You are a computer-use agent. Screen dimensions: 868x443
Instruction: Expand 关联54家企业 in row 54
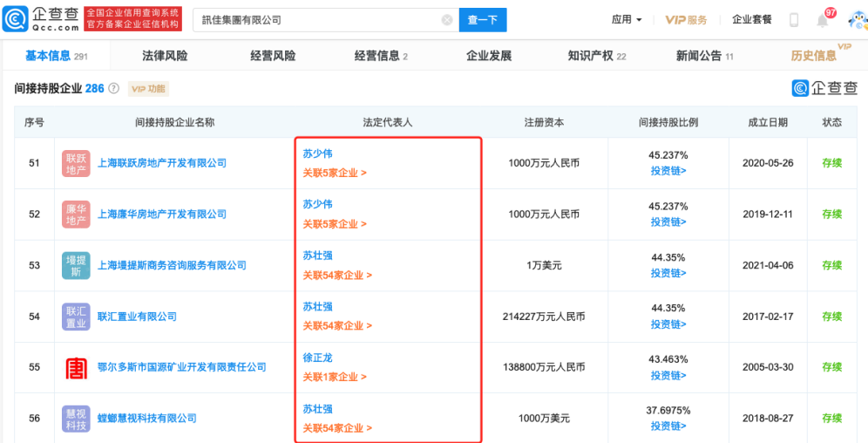337,326
